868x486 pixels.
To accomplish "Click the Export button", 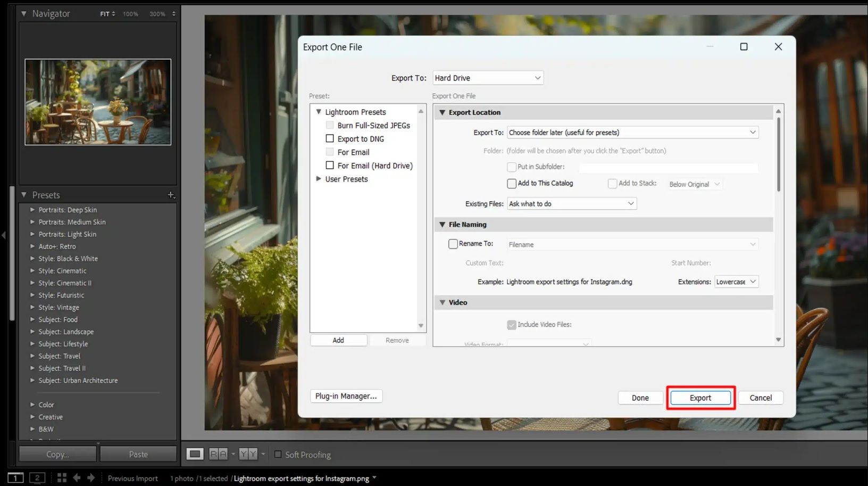I will pos(700,398).
